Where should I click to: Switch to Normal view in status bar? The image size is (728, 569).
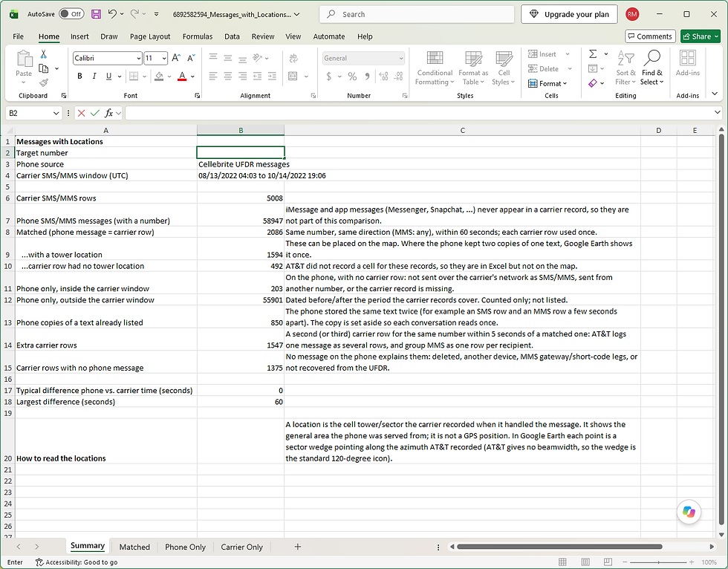point(562,562)
